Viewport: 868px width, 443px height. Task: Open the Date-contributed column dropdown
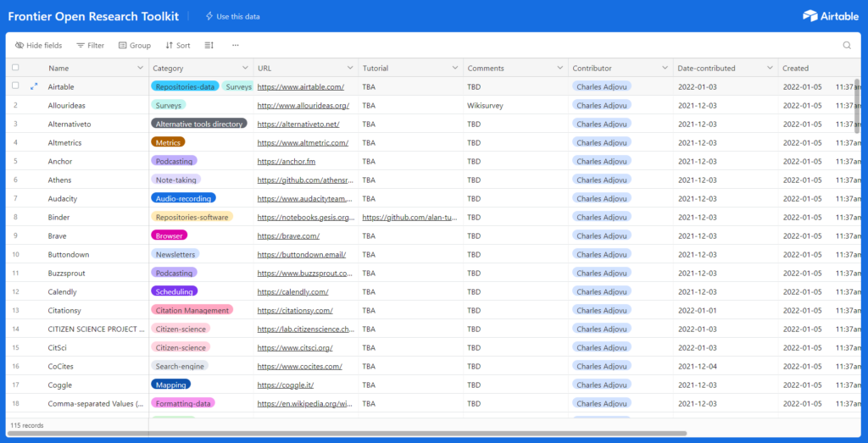(770, 68)
